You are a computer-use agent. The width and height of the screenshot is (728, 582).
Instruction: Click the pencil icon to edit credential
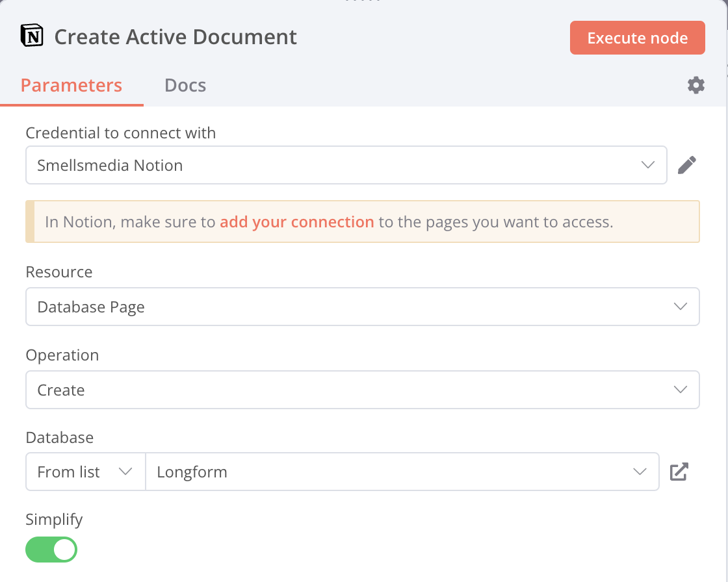point(686,165)
